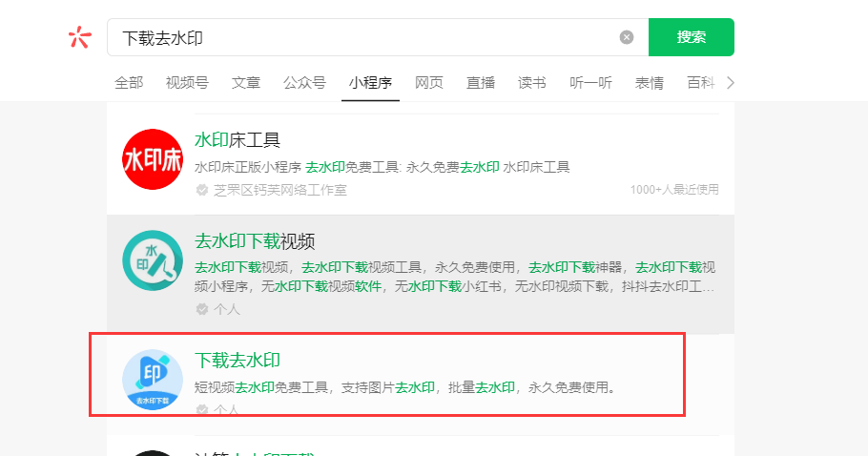Screen dimensions: 868x456
Task: Select the 公众号 tab
Action: (x=304, y=83)
